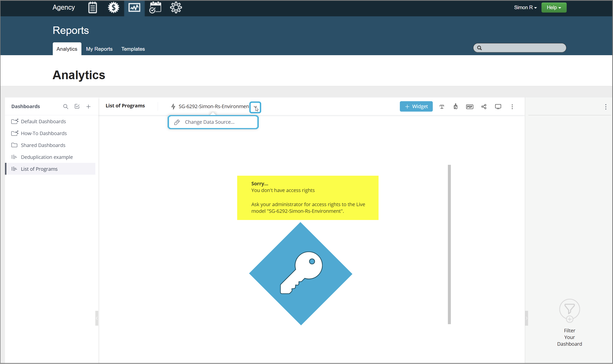The width and height of the screenshot is (613, 364).
Task: Click the blue Widget button
Action: coord(416,106)
